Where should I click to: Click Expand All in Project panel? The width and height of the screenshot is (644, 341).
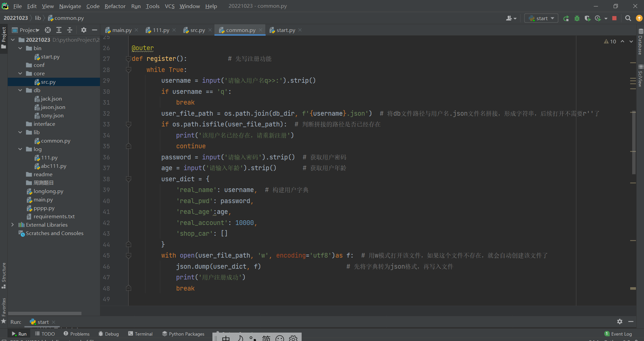point(59,30)
